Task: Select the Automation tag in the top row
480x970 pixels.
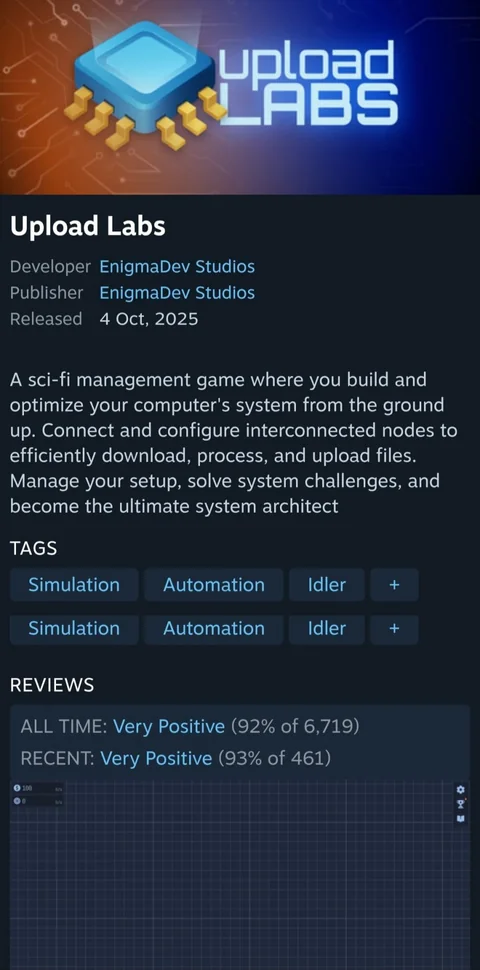Action: tap(213, 585)
